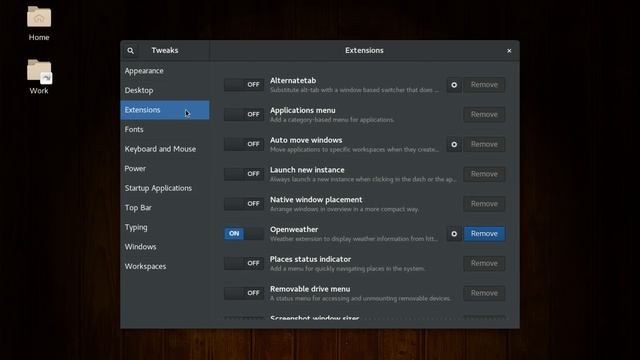Select Top Bar in sidebar
640x360 pixels.
click(x=165, y=208)
